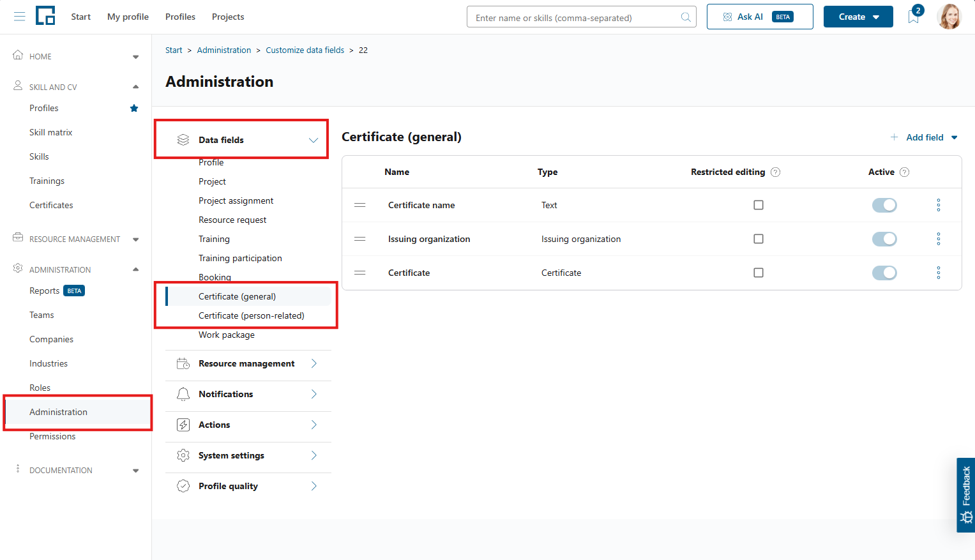Open Permissions in the sidebar
The width and height of the screenshot is (975, 560).
click(x=52, y=436)
